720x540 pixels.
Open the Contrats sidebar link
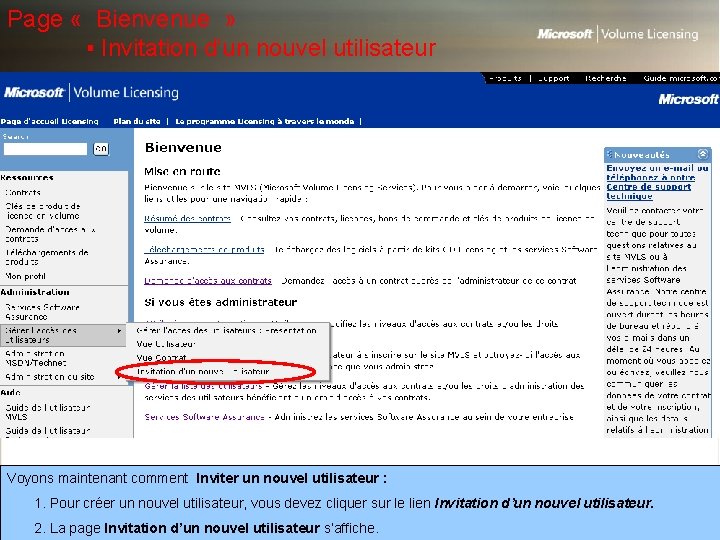pyautogui.click(x=23, y=192)
